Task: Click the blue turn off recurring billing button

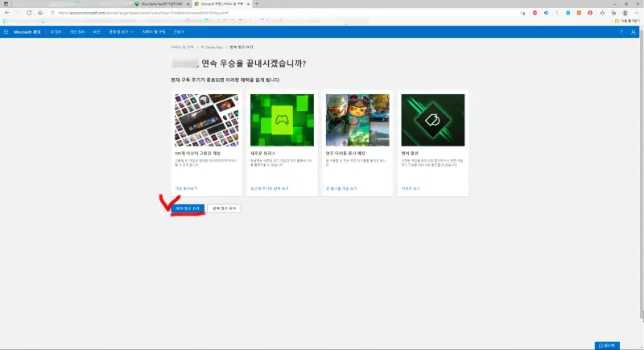Action: click(188, 208)
